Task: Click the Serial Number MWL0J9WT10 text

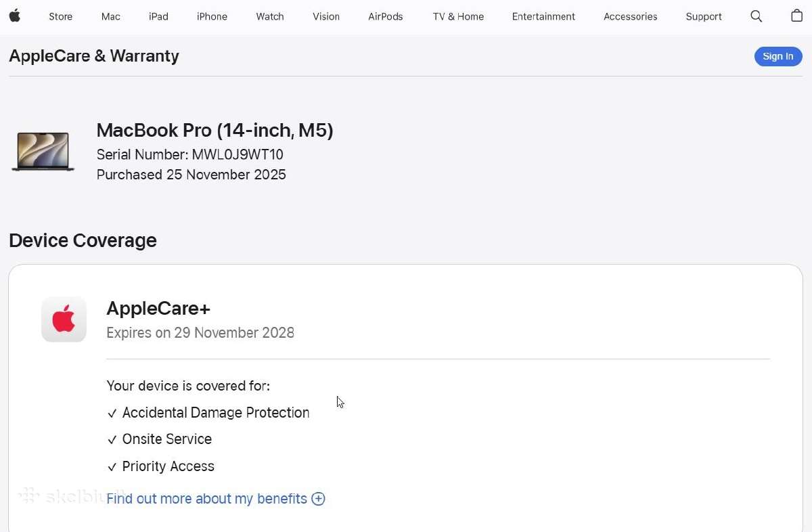Action: tap(190, 154)
